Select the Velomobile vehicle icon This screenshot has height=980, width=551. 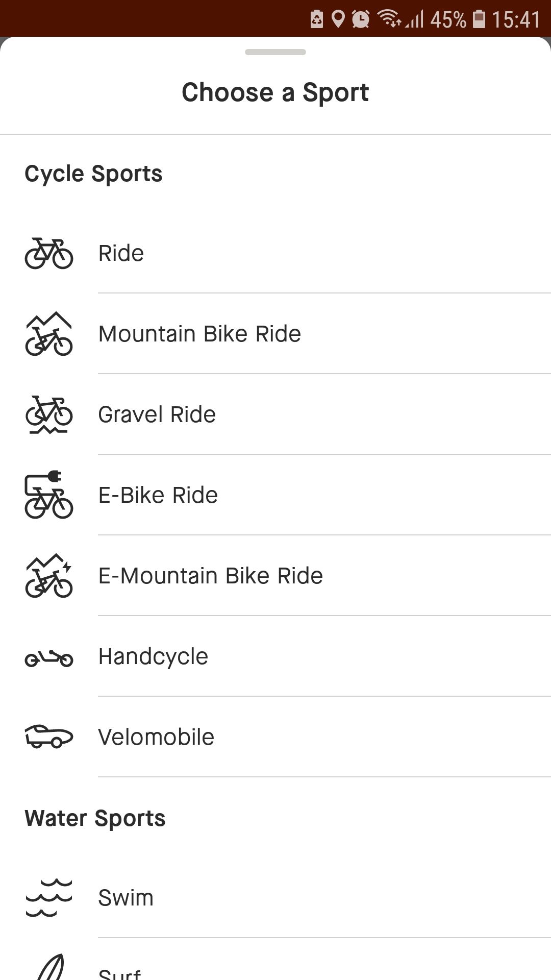[49, 737]
